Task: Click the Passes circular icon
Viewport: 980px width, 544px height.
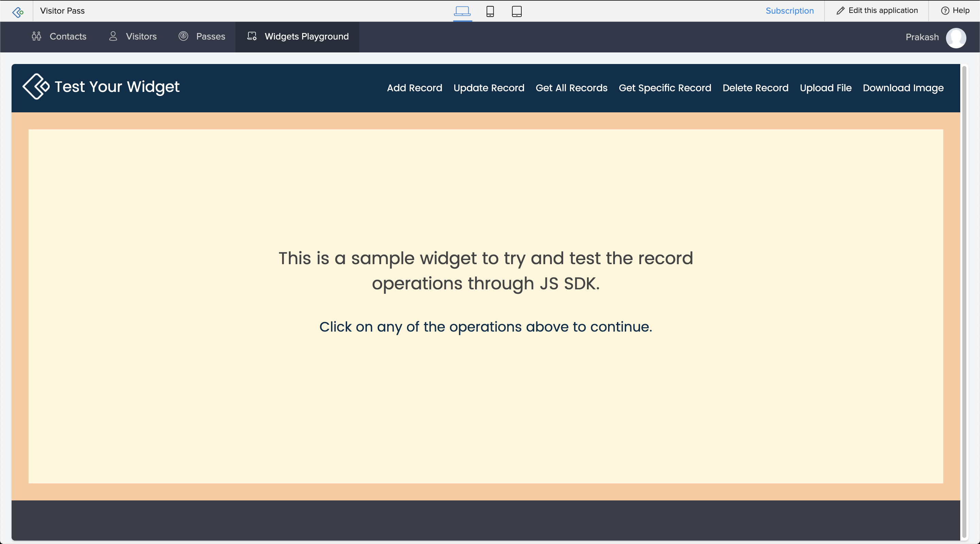Action: (183, 36)
